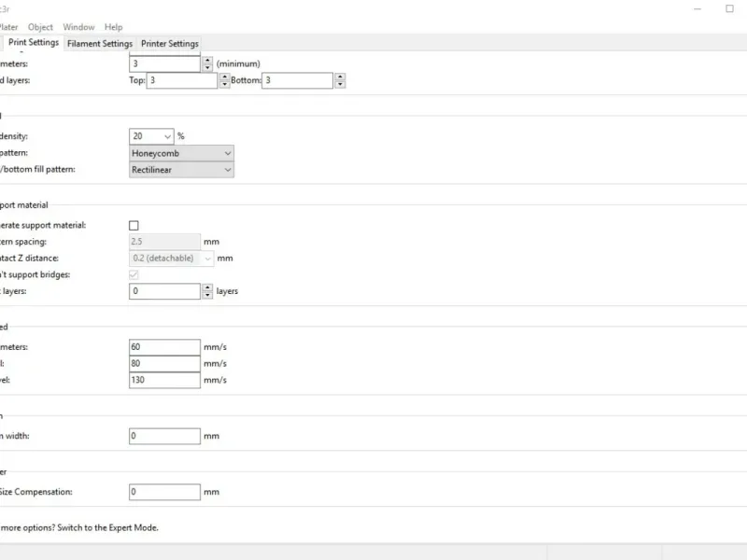Decrease Top solid layers with the down arrow
The image size is (747, 560).
224,85
